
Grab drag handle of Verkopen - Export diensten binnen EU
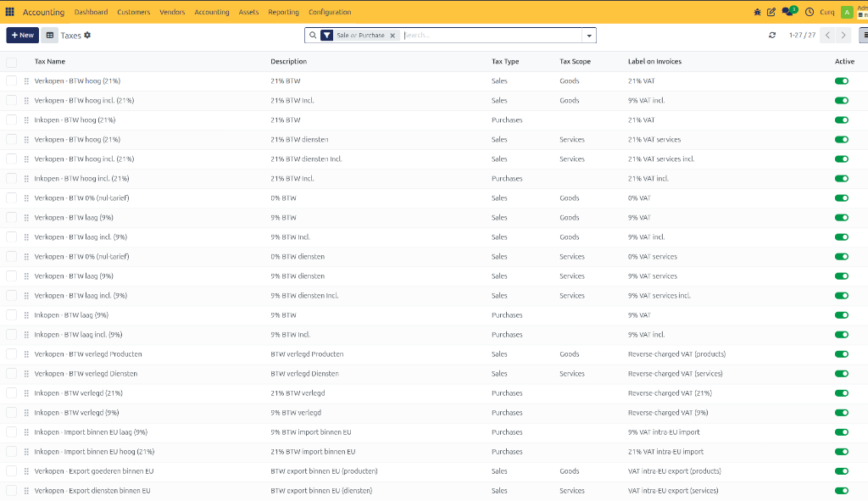click(26, 491)
